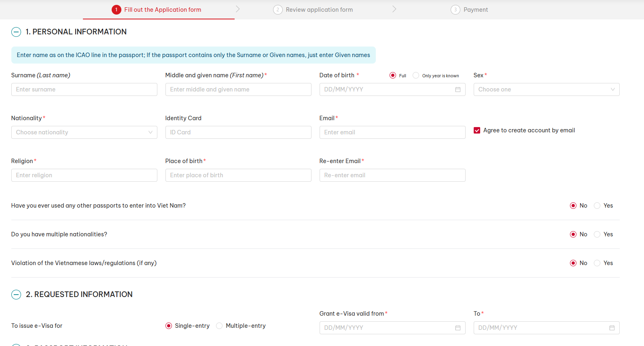Go to the Payment step
This screenshot has height=346, width=644.
(469, 10)
